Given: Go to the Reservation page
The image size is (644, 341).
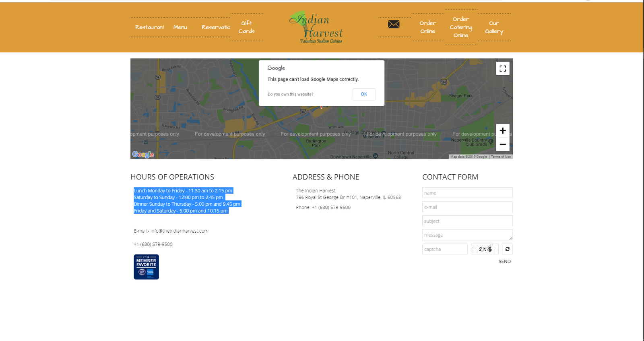Looking at the screenshot, I should pyautogui.click(x=216, y=27).
